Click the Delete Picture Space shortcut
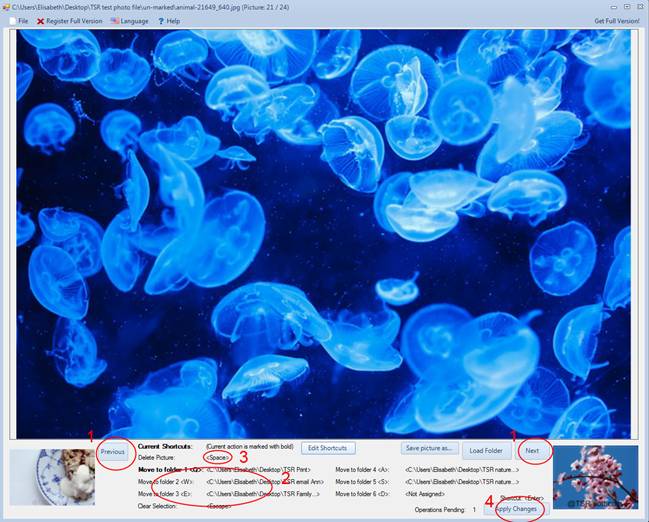 pyautogui.click(x=219, y=457)
